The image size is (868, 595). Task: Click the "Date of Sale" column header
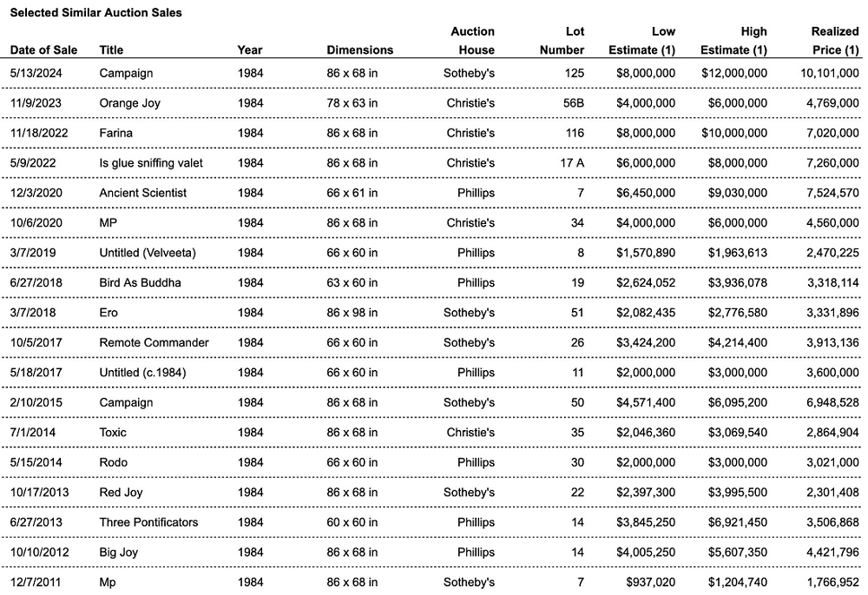pyautogui.click(x=46, y=50)
